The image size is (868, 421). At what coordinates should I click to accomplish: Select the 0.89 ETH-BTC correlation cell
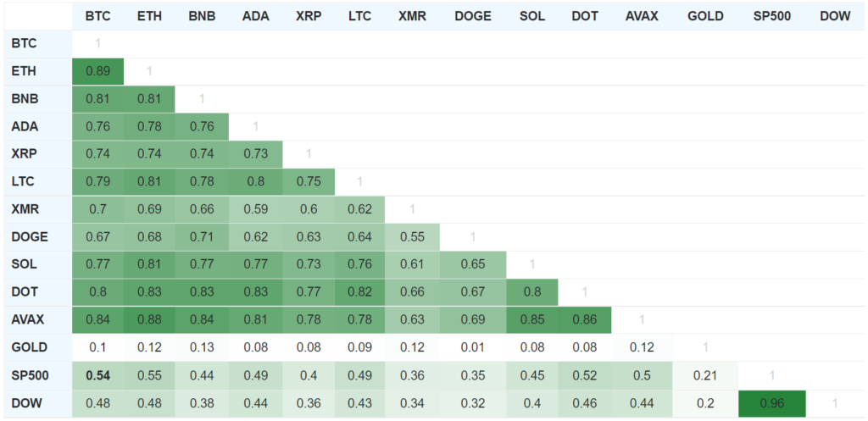pyautogui.click(x=97, y=71)
